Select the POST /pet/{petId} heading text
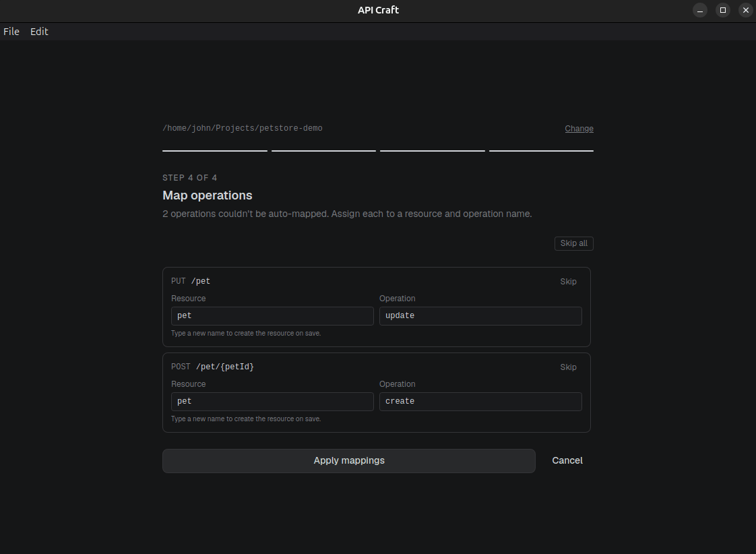This screenshot has height=554, width=756. (x=213, y=367)
